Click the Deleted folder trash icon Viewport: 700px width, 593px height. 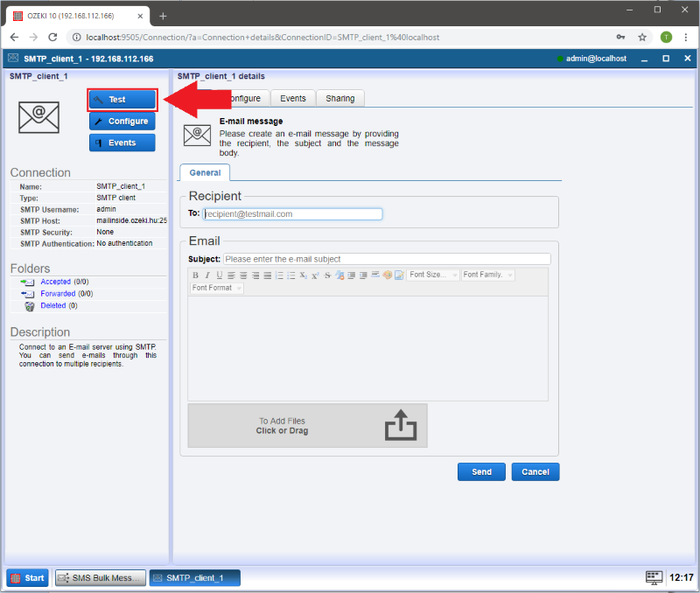tap(29, 306)
